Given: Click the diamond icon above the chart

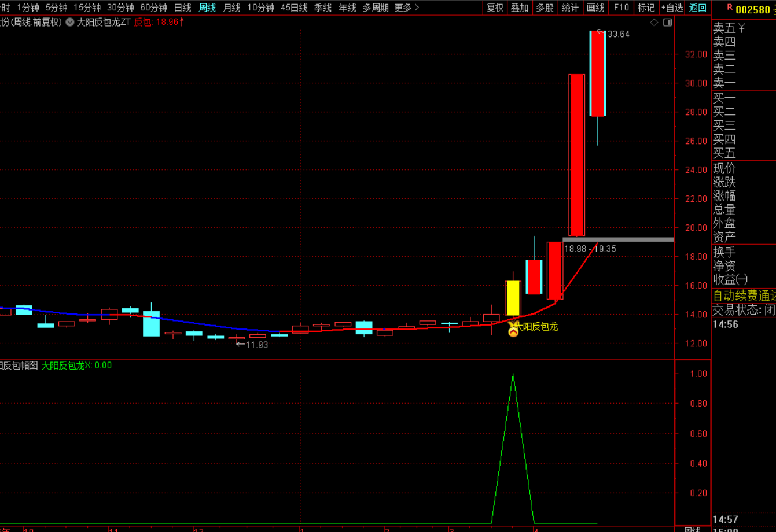Looking at the screenshot, I should pyautogui.click(x=654, y=23).
